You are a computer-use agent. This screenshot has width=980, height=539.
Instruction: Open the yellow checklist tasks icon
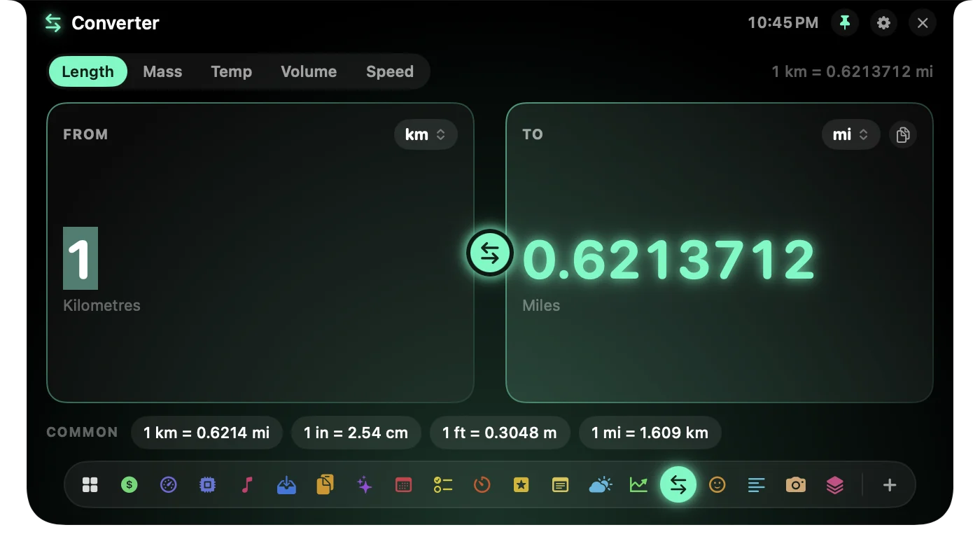(x=442, y=484)
